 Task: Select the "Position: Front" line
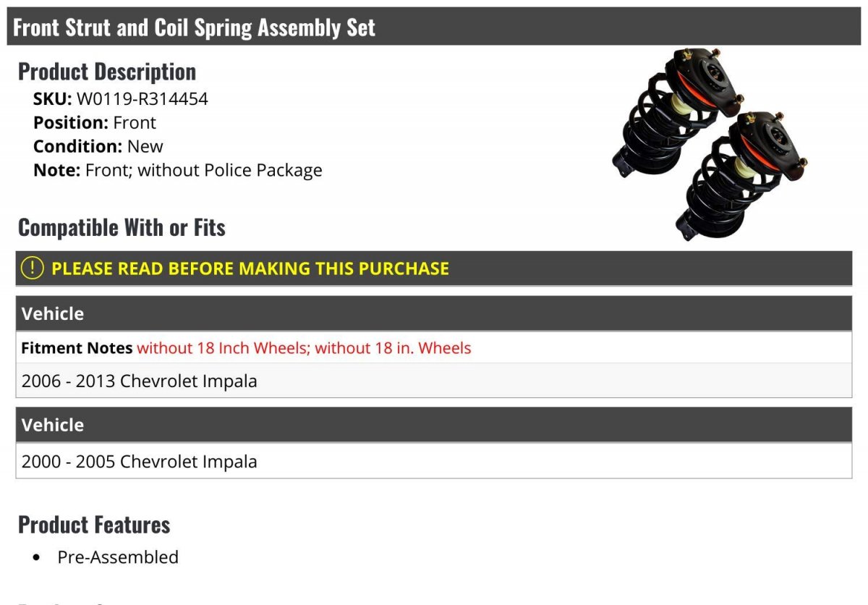click(95, 122)
